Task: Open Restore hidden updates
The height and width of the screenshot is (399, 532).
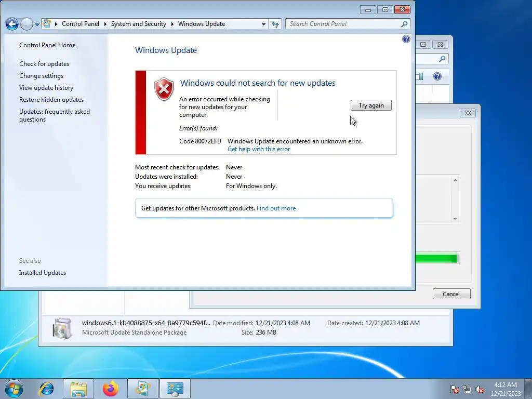Action: pyautogui.click(x=51, y=99)
